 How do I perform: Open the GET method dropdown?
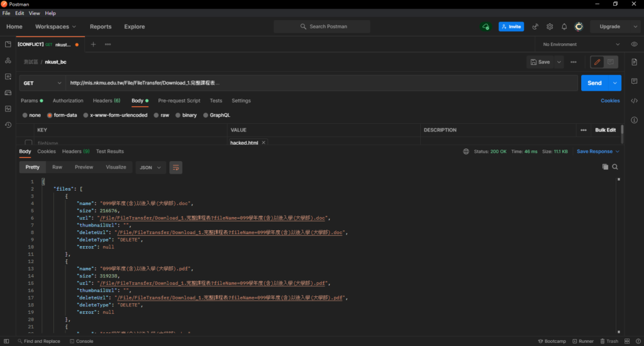pos(43,83)
